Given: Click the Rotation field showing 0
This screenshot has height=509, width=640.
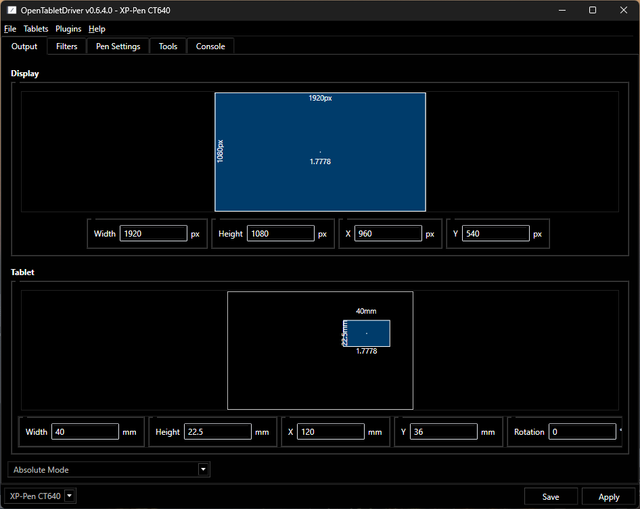Looking at the screenshot, I should click(x=582, y=432).
